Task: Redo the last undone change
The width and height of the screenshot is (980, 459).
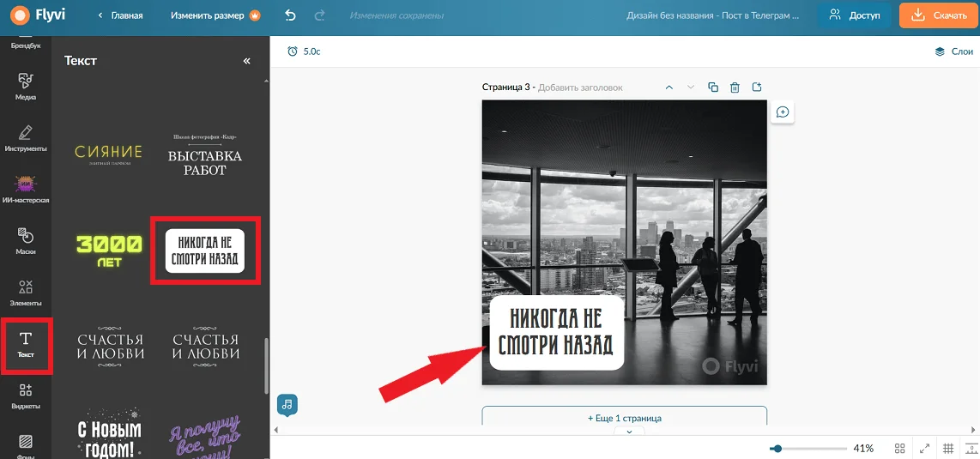Action: pos(319,15)
